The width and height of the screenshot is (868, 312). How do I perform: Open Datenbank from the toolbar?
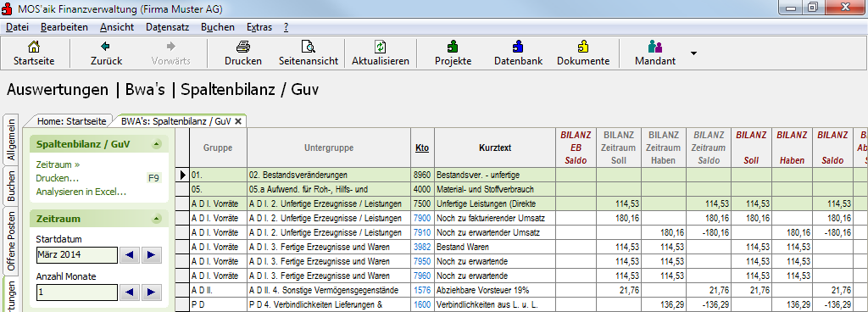pos(518,53)
